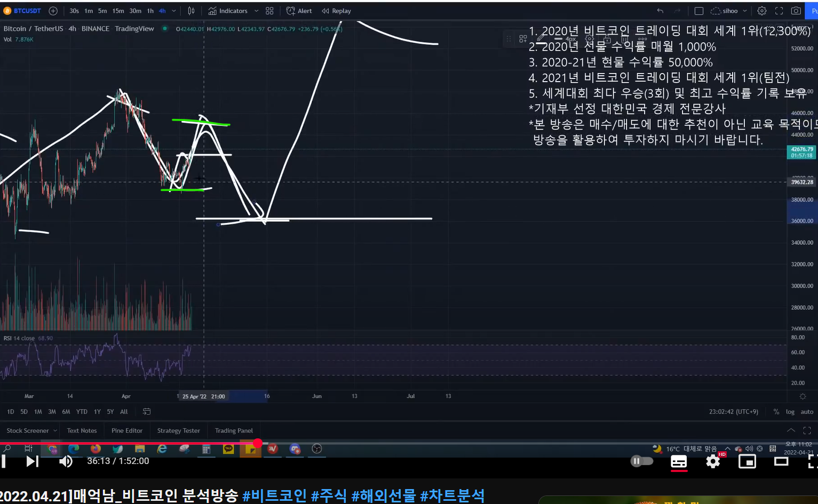
Task: Open the 23:02:42 (UTC+9) timezone menu
Action: tap(734, 412)
